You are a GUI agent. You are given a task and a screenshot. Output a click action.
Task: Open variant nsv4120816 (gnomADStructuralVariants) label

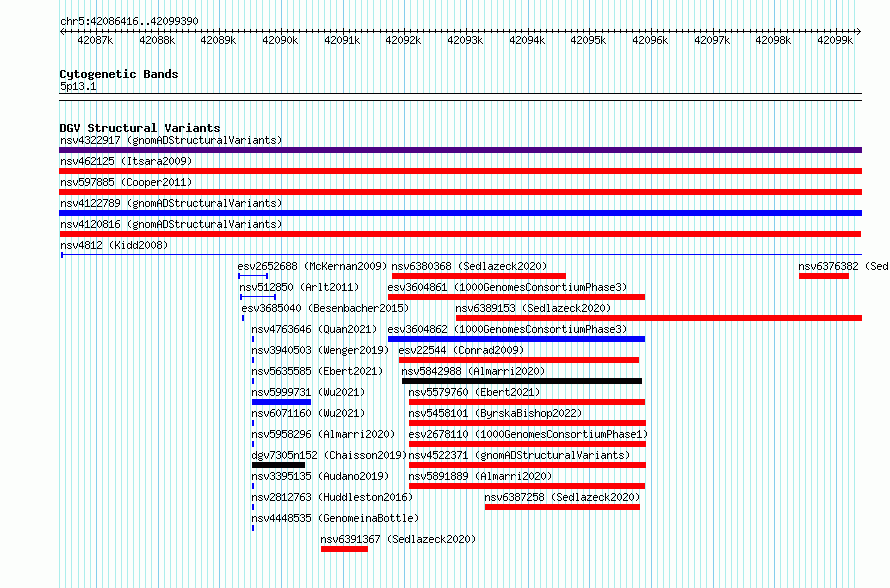(x=171, y=224)
